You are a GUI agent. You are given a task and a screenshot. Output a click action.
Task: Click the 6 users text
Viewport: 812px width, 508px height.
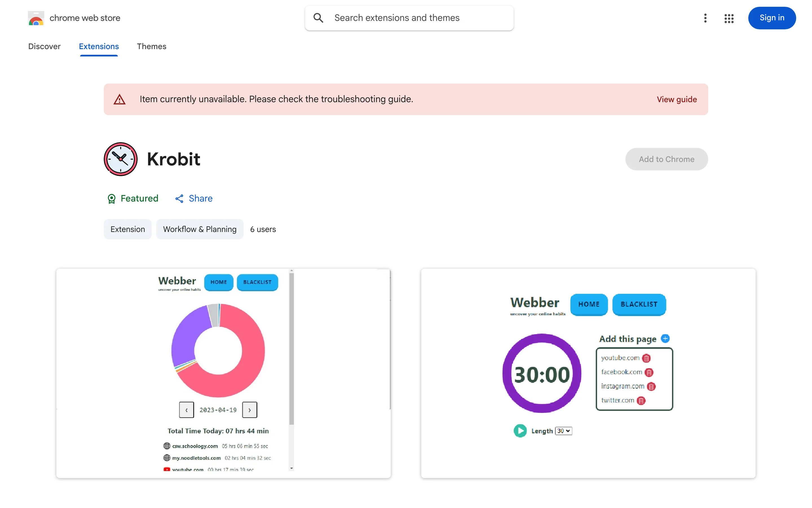coord(263,229)
